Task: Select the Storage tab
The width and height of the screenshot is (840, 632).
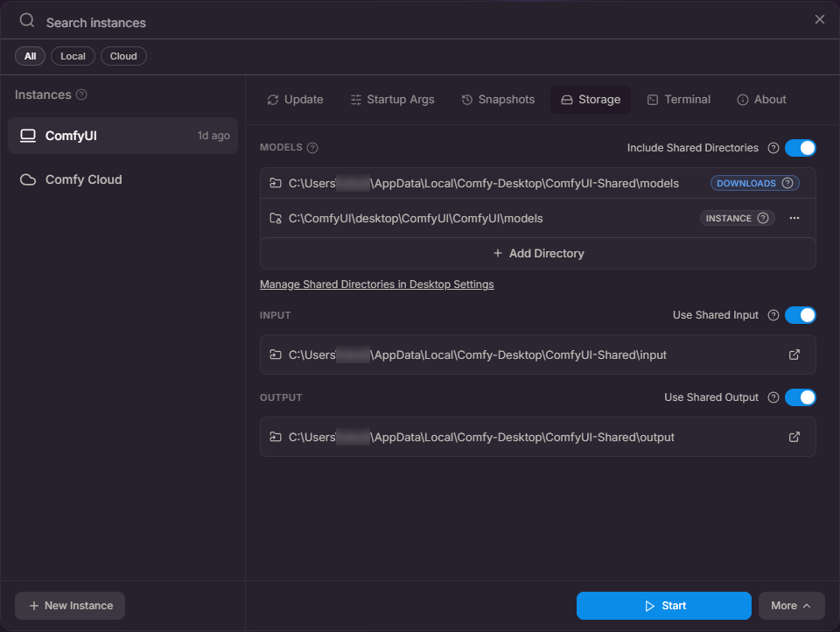Action: click(591, 100)
